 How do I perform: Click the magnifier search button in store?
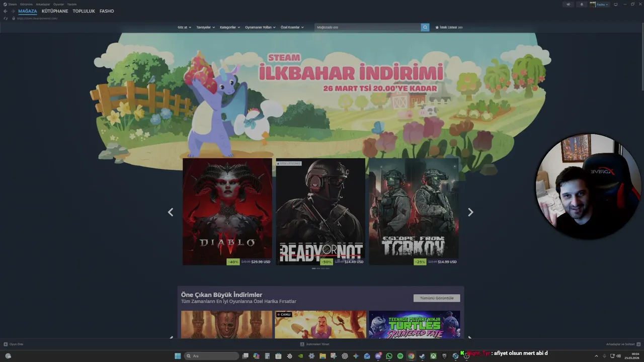point(425,27)
